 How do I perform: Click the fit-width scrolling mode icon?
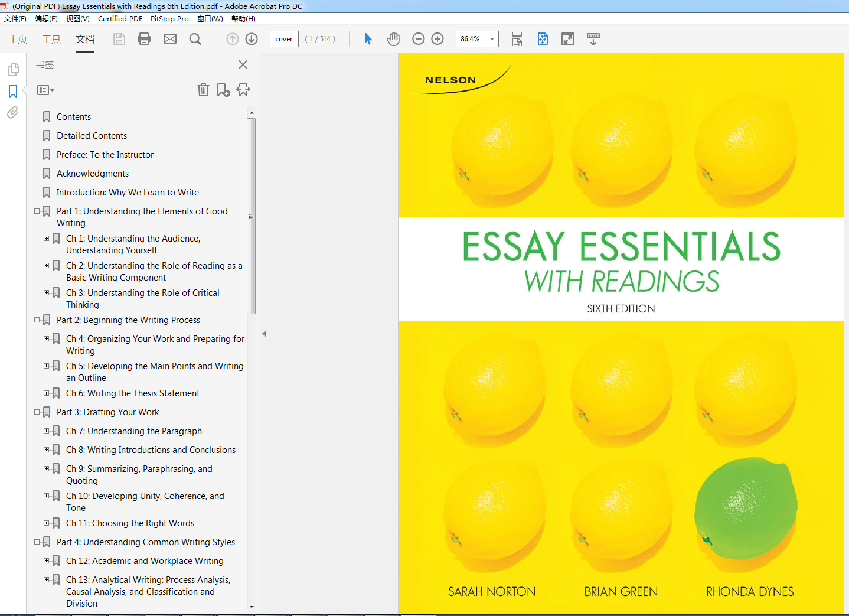pyautogui.click(x=517, y=39)
